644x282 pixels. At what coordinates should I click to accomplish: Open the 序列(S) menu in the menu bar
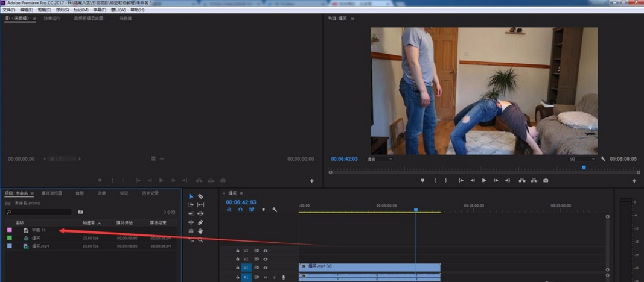point(62,10)
